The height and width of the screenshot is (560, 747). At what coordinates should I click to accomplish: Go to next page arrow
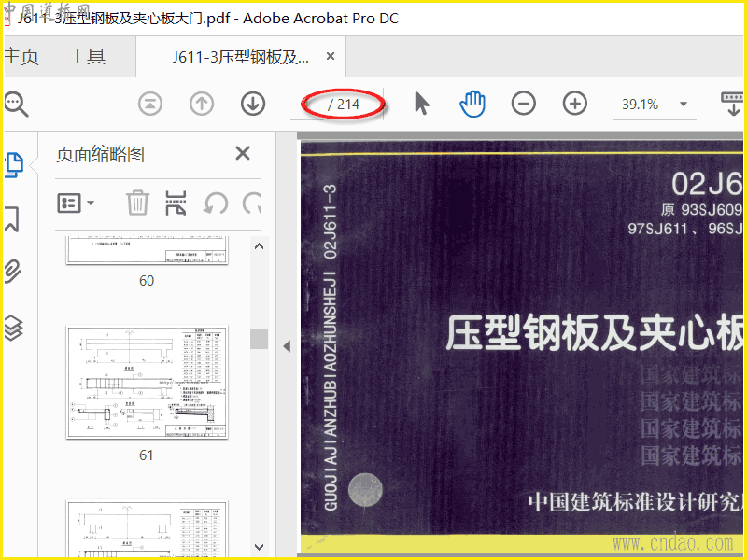click(253, 104)
